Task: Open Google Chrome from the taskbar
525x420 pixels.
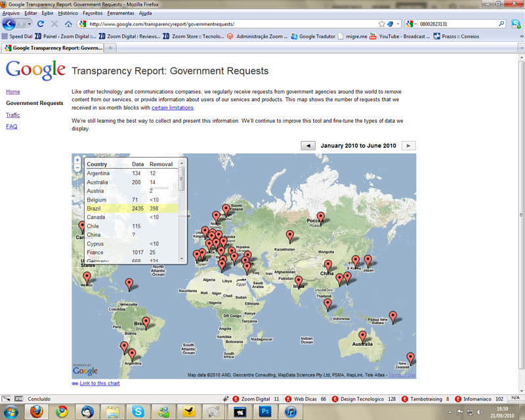Action: 62,411
